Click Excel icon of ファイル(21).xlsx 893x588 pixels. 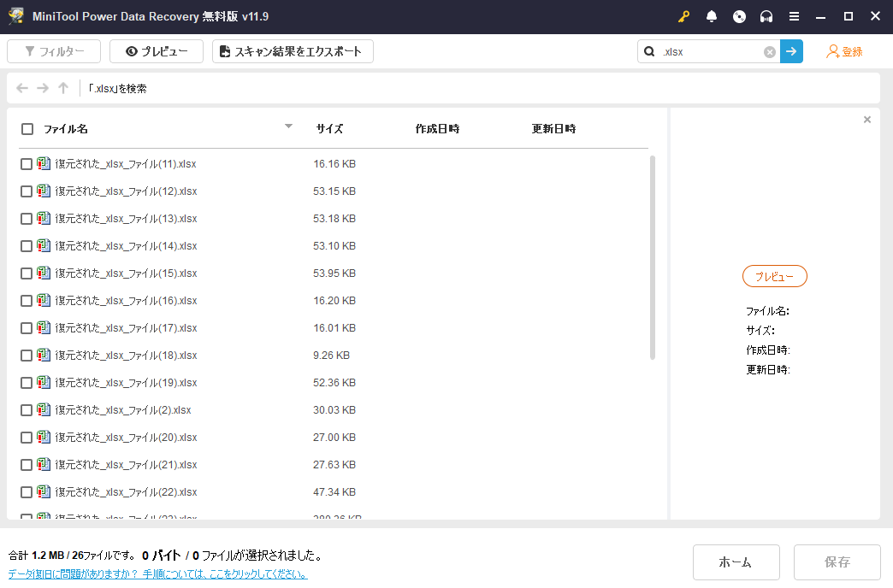[x=44, y=464]
